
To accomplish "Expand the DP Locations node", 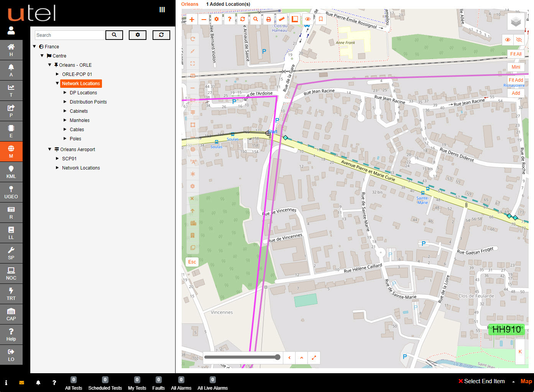I will (x=65, y=92).
